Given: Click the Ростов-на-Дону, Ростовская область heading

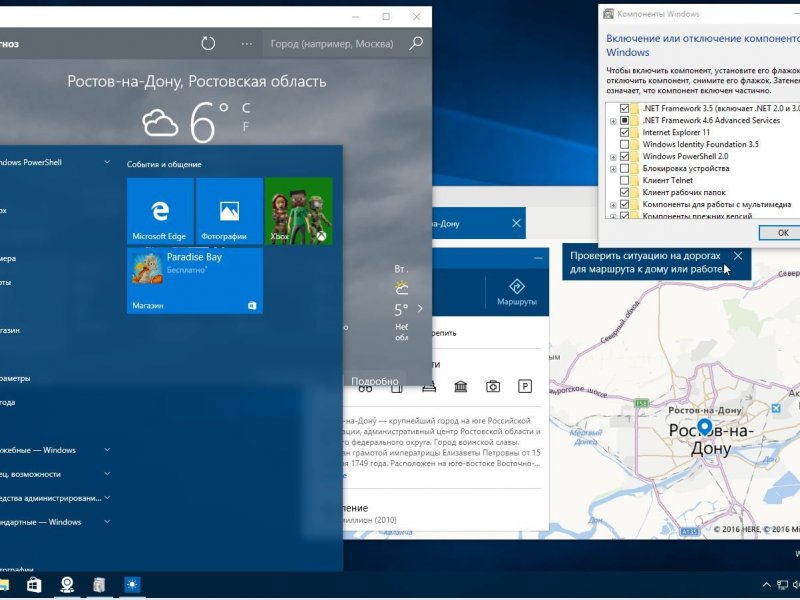Looking at the screenshot, I should tap(197, 82).
